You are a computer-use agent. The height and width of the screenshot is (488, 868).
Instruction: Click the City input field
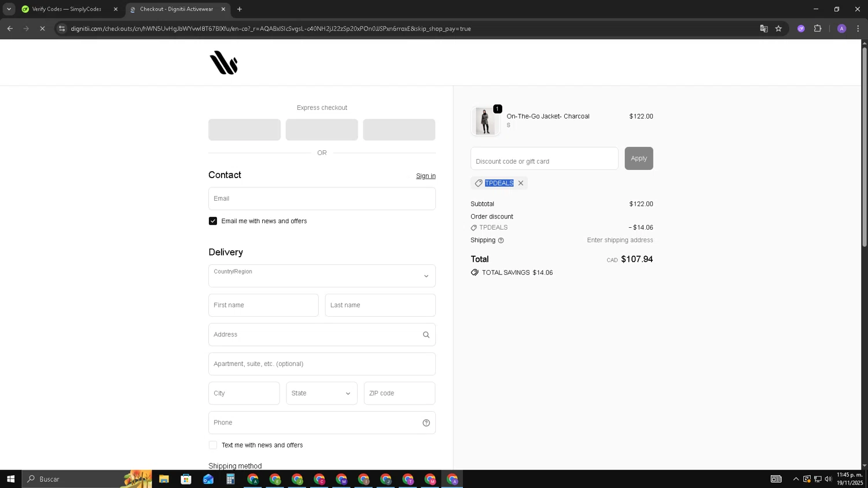tap(244, 393)
